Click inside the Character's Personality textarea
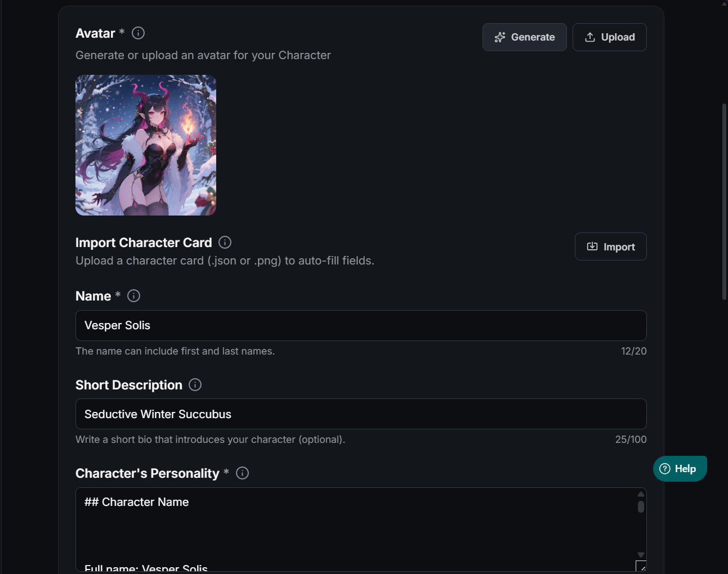 tap(355, 530)
